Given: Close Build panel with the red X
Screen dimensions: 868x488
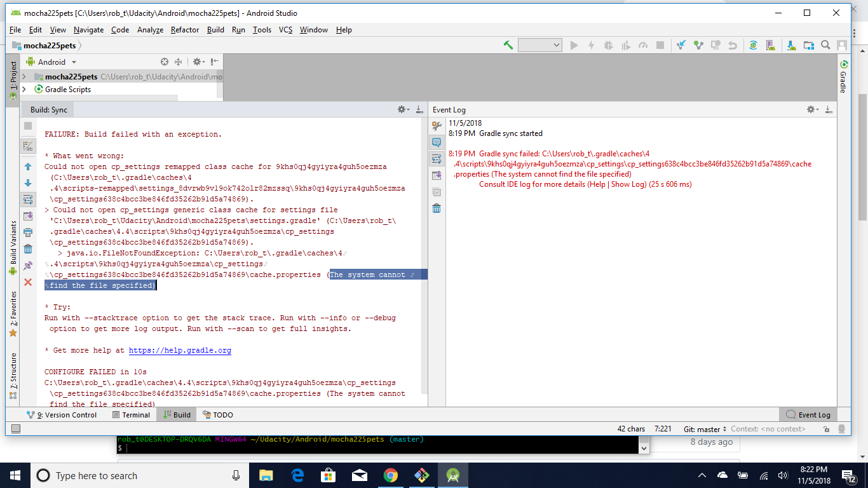Looking at the screenshot, I should coord(28,281).
